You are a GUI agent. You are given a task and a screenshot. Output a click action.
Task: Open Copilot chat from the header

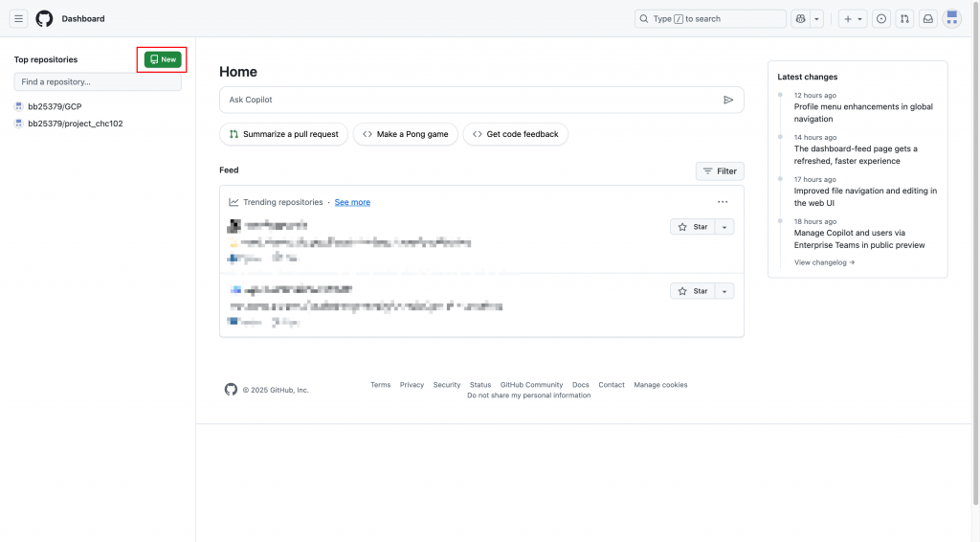click(801, 18)
